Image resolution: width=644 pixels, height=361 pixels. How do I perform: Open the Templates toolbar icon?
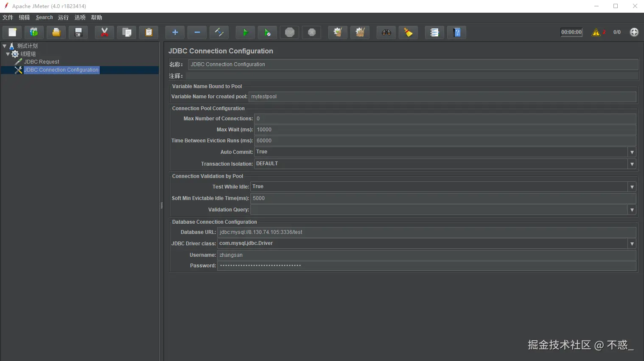pos(34,32)
